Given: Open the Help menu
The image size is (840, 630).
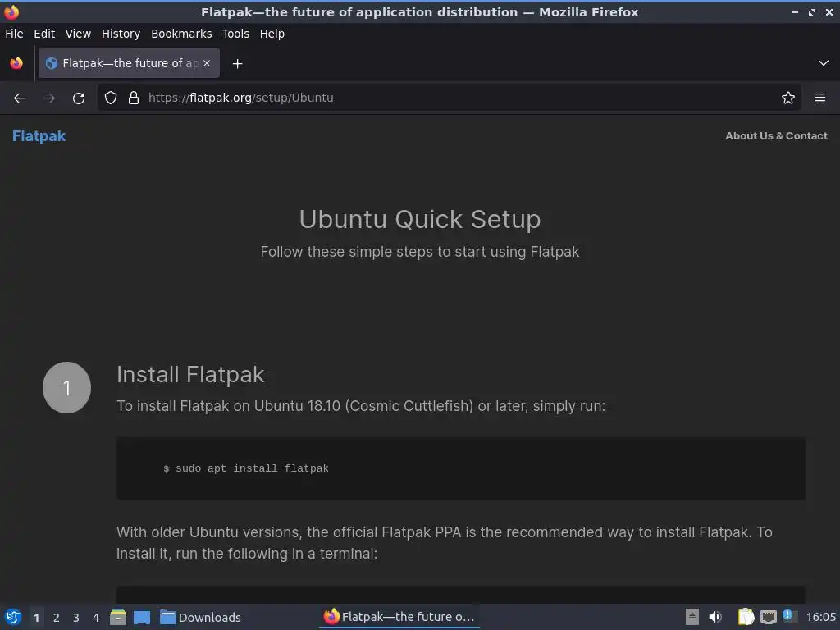Looking at the screenshot, I should [272, 34].
